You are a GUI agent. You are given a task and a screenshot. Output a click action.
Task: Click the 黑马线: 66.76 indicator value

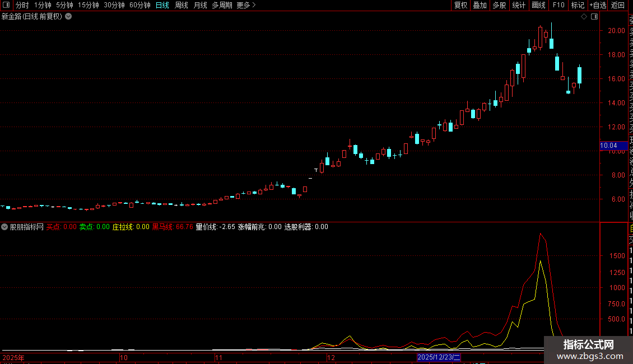173,227
